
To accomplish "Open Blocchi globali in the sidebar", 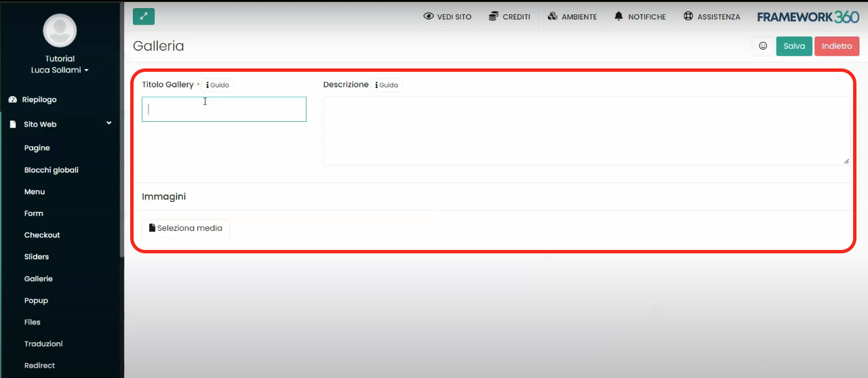I will coord(52,170).
